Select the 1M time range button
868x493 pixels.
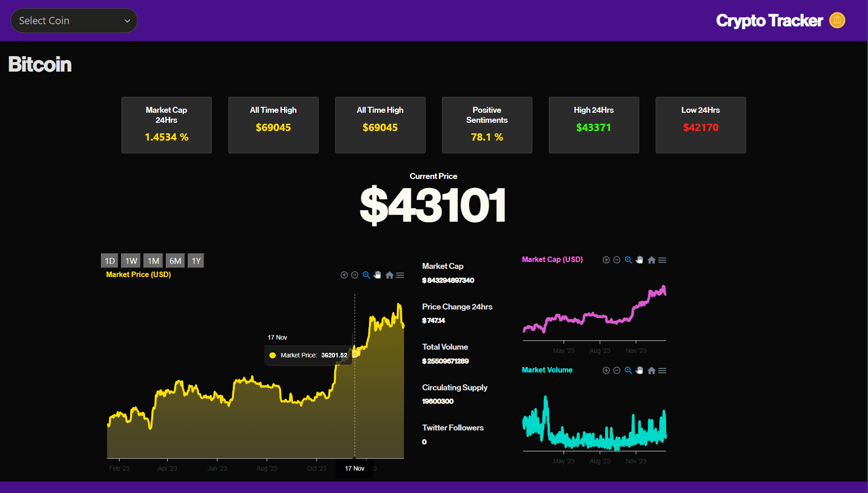[153, 261]
